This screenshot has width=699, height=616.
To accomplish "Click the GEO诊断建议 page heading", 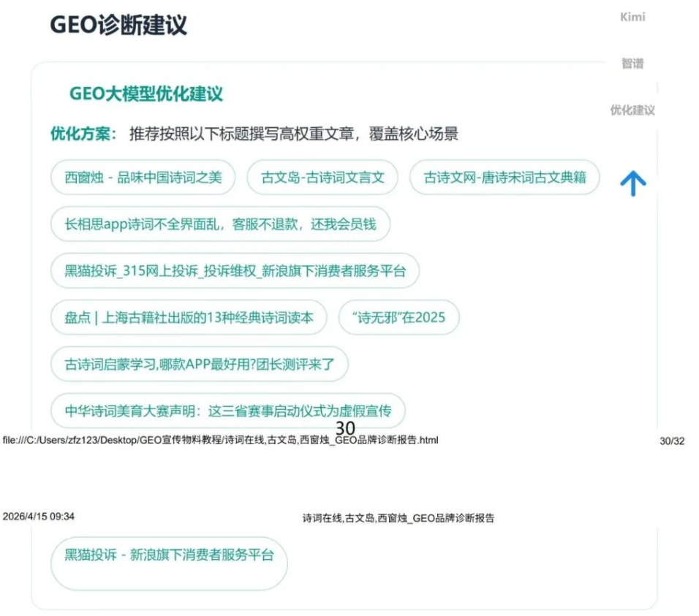I will [118, 25].
